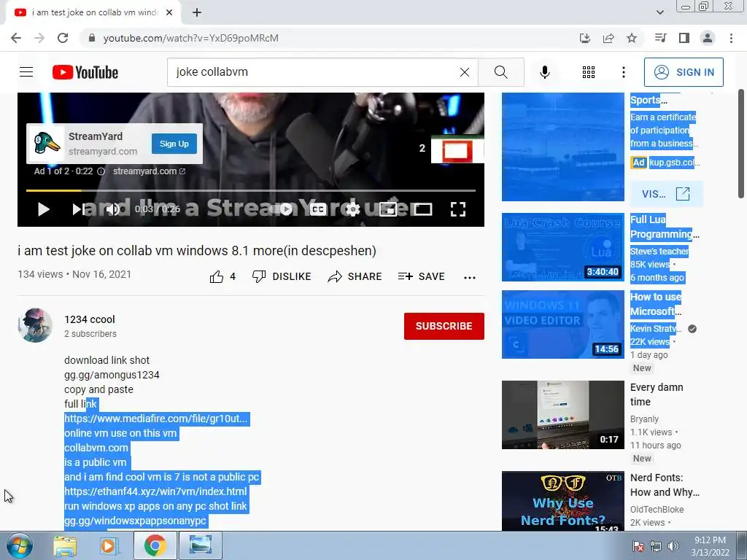747x560 pixels.
Task: Clear the search box text
Action: coord(465,72)
